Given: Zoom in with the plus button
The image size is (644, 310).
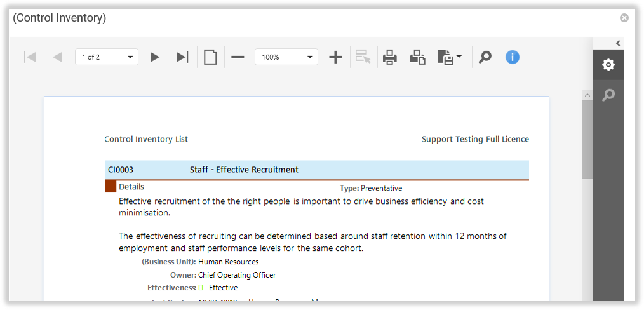Looking at the screenshot, I should point(335,57).
